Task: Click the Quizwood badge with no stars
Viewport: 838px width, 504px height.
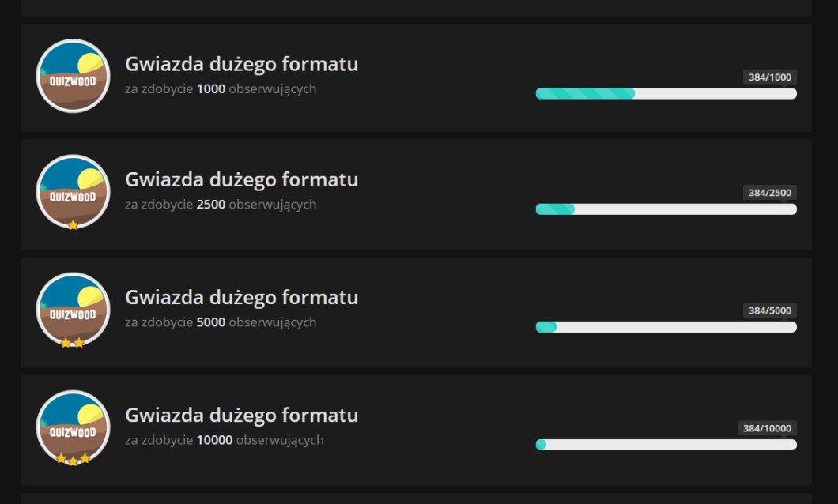Action: 73,76
